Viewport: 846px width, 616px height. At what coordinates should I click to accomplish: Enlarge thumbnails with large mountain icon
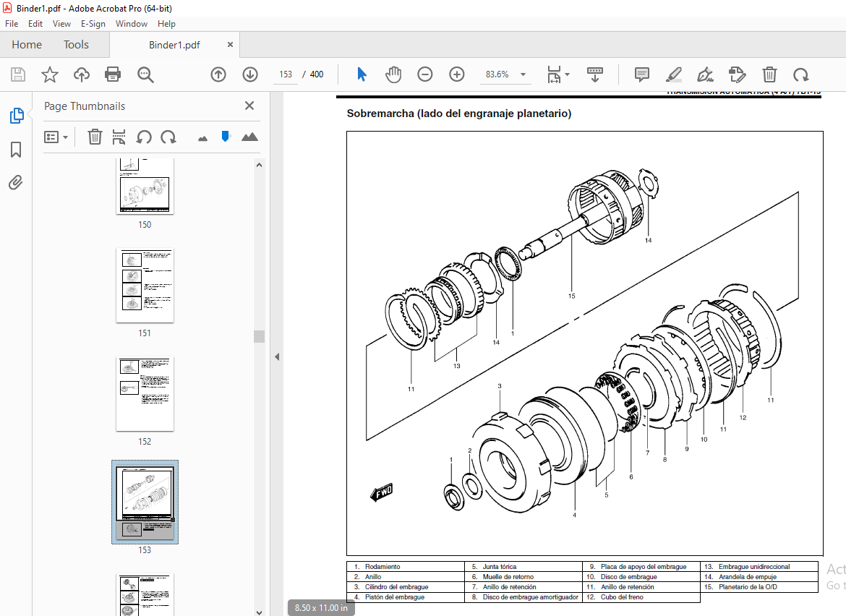(249, 137)
